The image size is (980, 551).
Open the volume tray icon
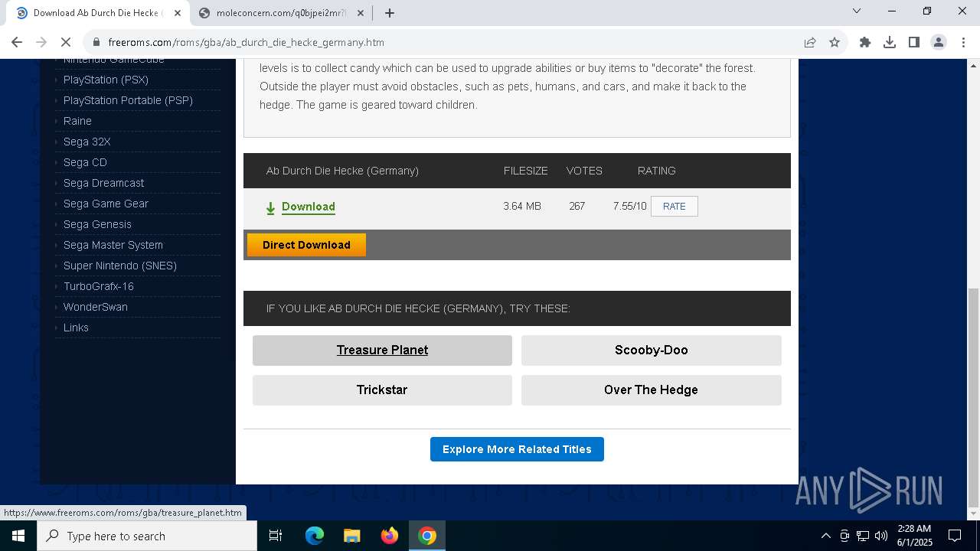881,536
